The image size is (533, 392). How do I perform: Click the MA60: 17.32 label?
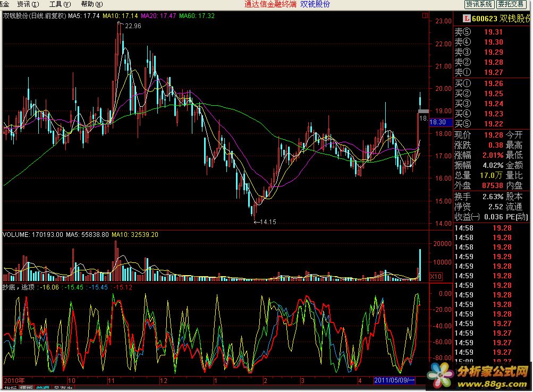click(x=197, y=15)
